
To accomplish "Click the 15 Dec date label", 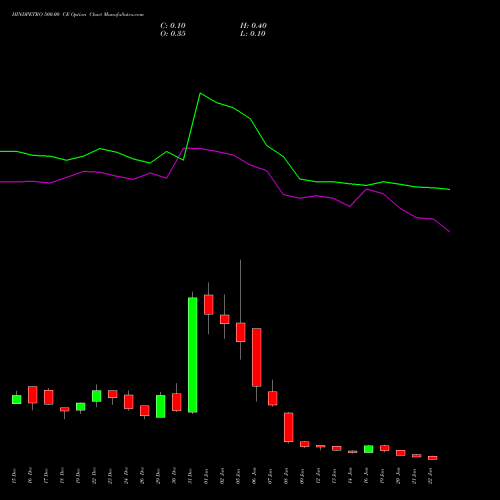I will pos(14,476).
